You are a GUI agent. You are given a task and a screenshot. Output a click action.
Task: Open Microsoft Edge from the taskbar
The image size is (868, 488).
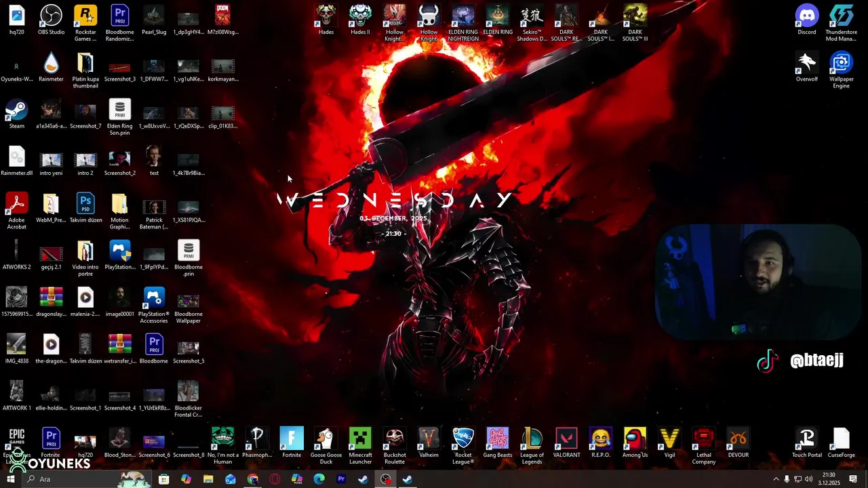tap(319, 479)
